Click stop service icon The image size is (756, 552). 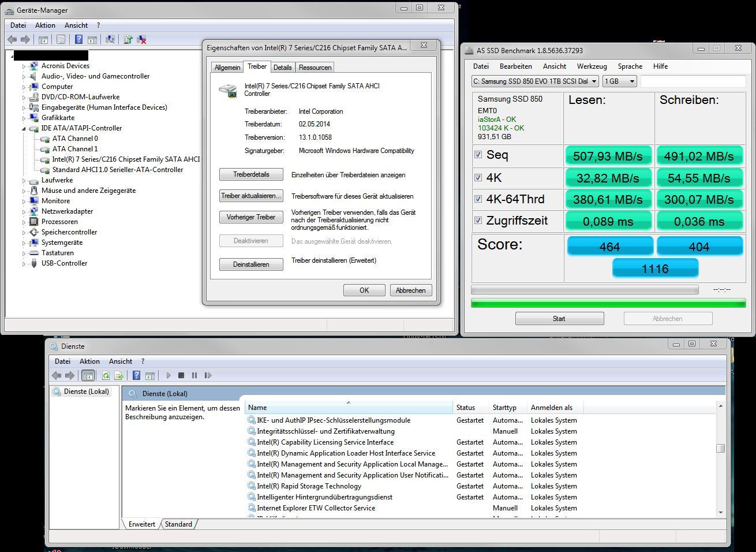tap(181, 375)
